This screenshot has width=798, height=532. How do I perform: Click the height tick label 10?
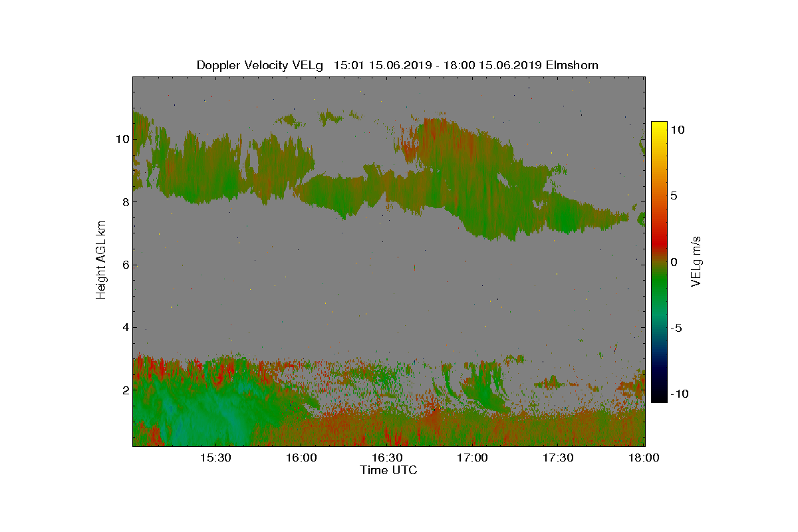pos(122,140)
